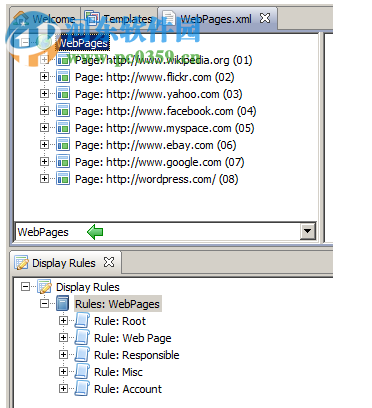Click the page icon beside myspace.com
The image size is (372, 408).
(63, 128)
